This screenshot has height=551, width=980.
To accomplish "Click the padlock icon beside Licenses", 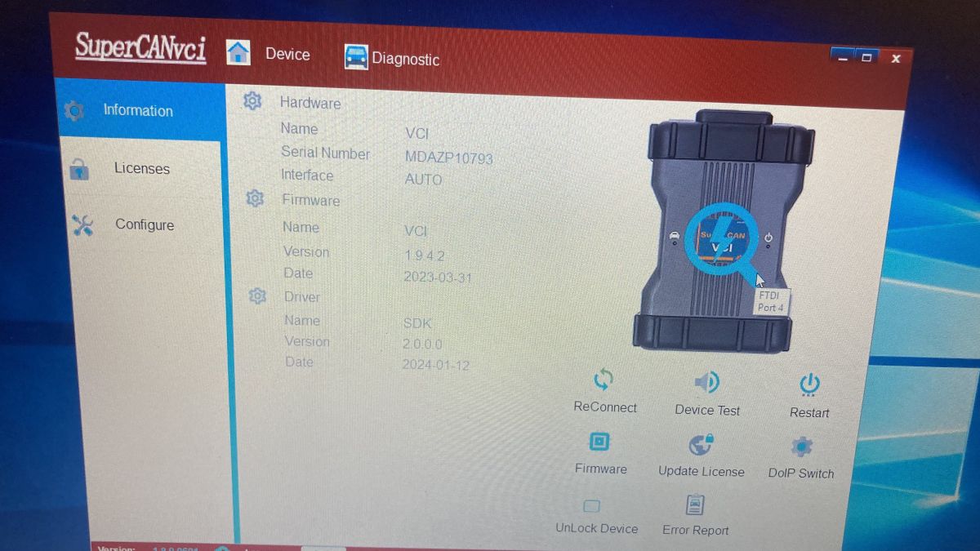I will click(x=78, y=168).
